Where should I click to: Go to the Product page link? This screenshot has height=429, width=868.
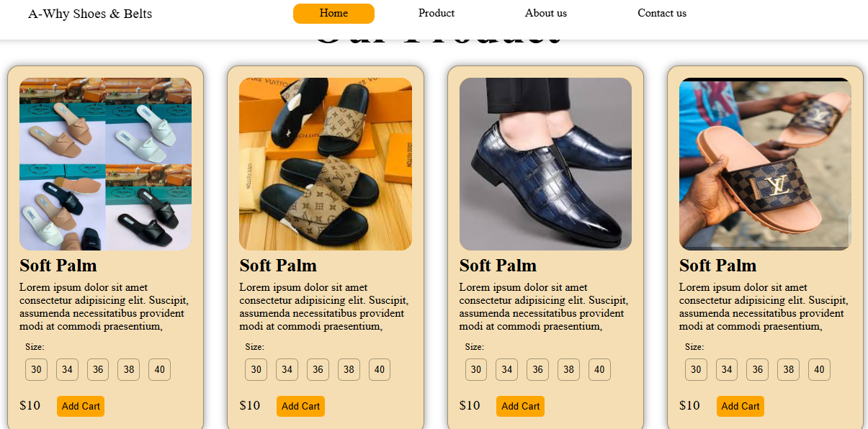(x=437, y=14)
